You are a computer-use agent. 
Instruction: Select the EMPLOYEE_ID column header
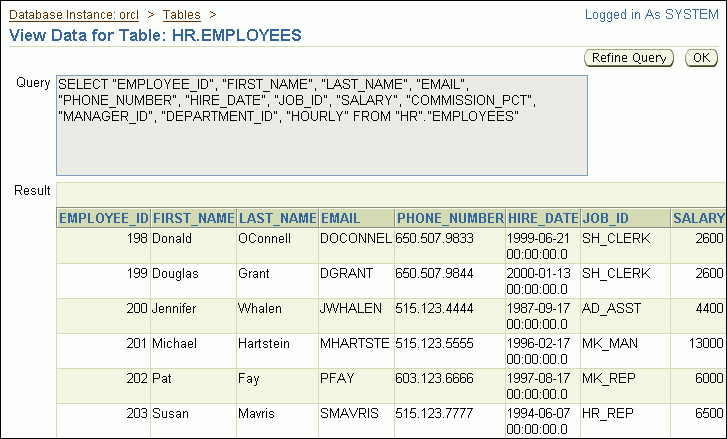tap(104, 218)
